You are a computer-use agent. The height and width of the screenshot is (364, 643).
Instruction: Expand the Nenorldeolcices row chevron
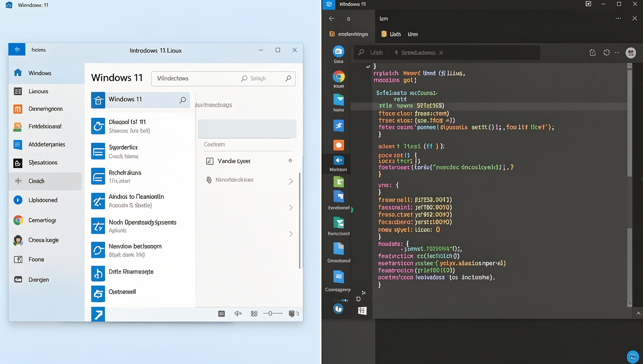point(291,182)
